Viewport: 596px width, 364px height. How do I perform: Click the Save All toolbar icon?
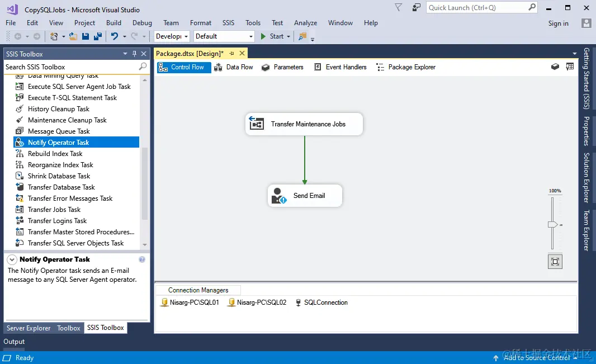(x=98, y=36)
